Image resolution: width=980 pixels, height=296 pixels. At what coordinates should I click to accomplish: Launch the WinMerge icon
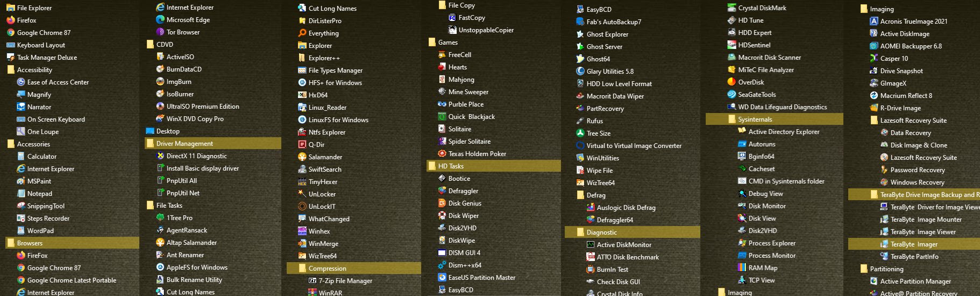pos(302,244)
